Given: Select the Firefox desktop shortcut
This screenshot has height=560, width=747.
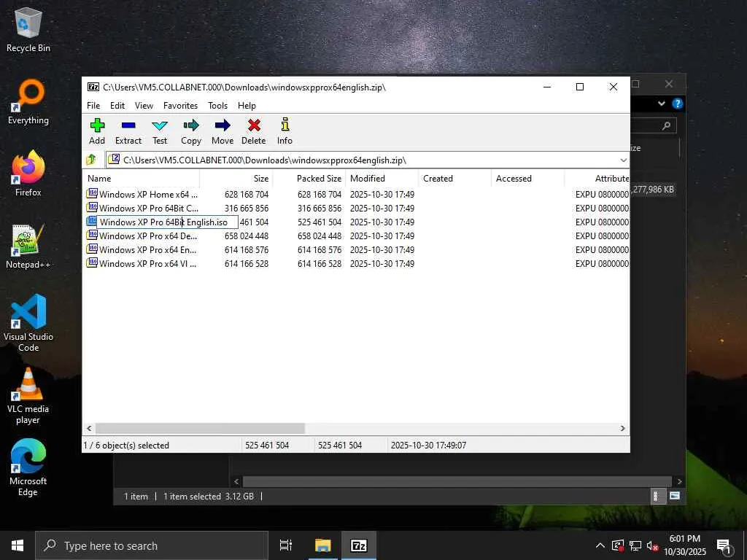Looking at the screenshot, I should pos(28,174).
